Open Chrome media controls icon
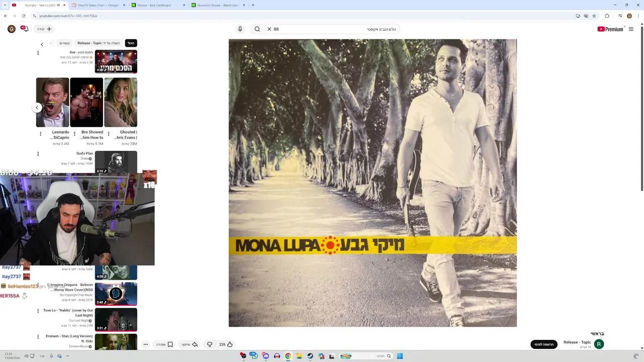This screenshot has height=362, width=644. tap(620, 16)
